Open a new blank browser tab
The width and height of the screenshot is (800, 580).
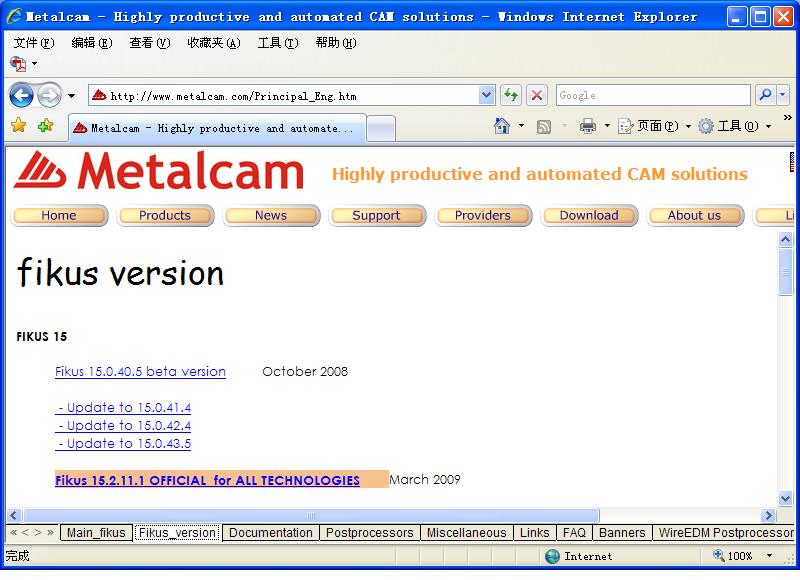pos(381,129)
